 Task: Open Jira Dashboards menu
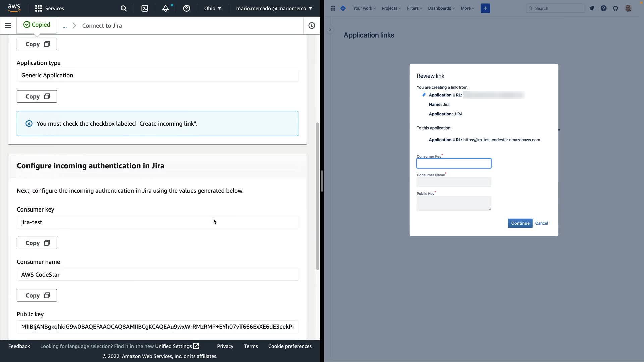tap(441, 8)
